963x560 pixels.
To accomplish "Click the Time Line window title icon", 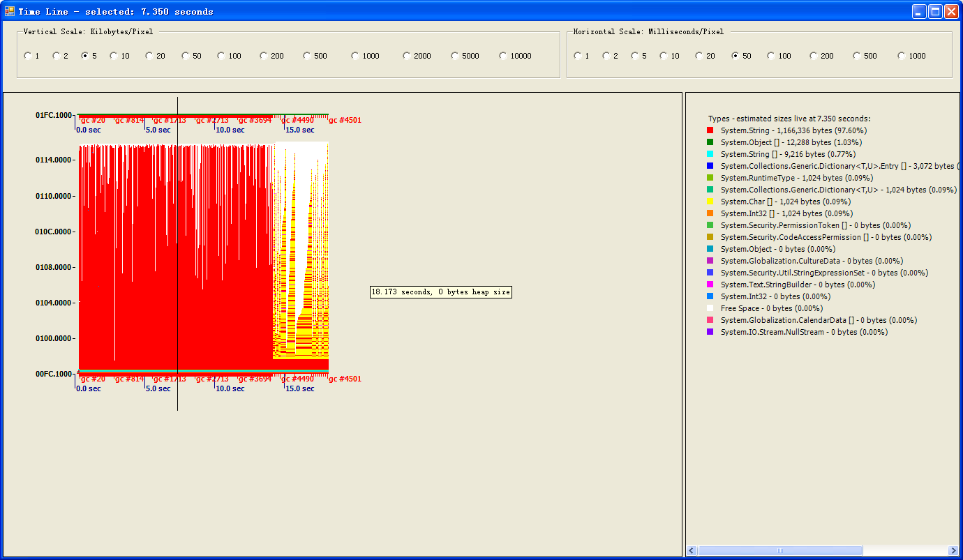I will [10, 11].
